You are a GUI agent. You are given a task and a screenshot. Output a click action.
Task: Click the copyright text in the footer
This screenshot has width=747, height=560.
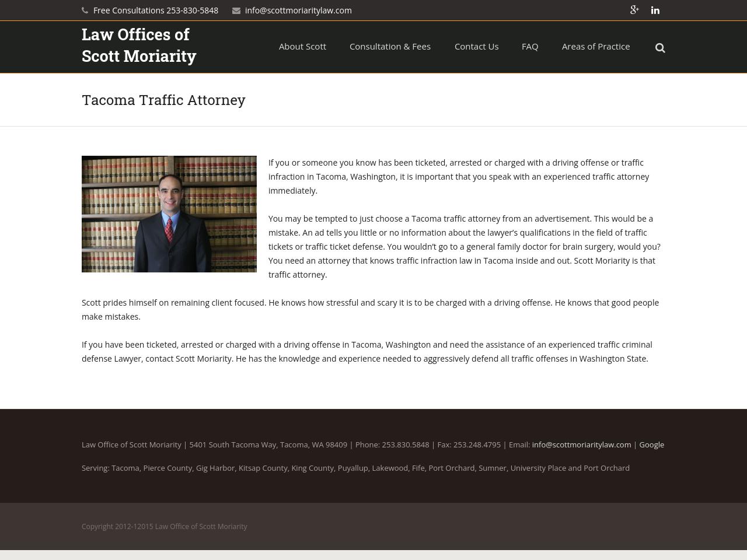[165, 526]
